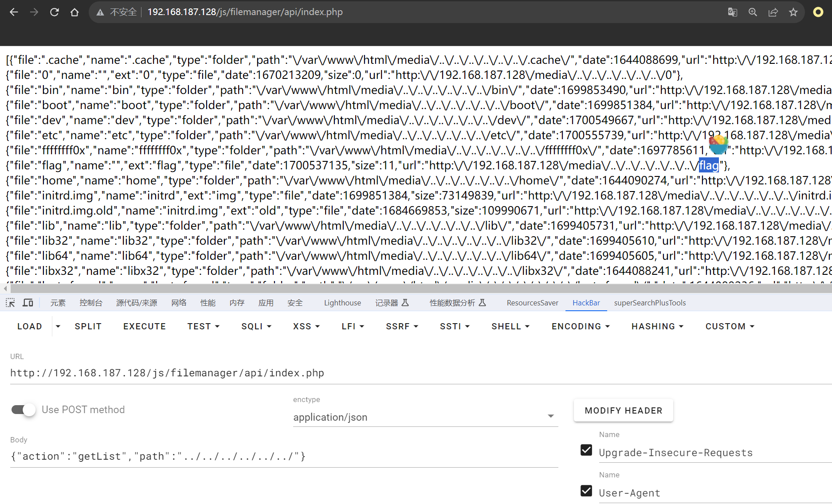This screenshot has height=504, width=832.
Task: Click the highlighted "flag" text in the output
Action: [709, 165]
